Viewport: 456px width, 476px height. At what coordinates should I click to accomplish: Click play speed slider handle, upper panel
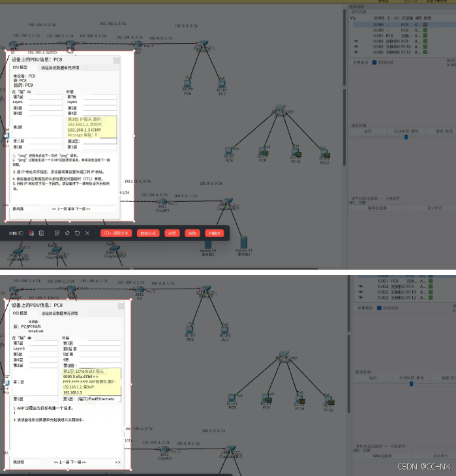pyautogui.click(x=406, y=137)
